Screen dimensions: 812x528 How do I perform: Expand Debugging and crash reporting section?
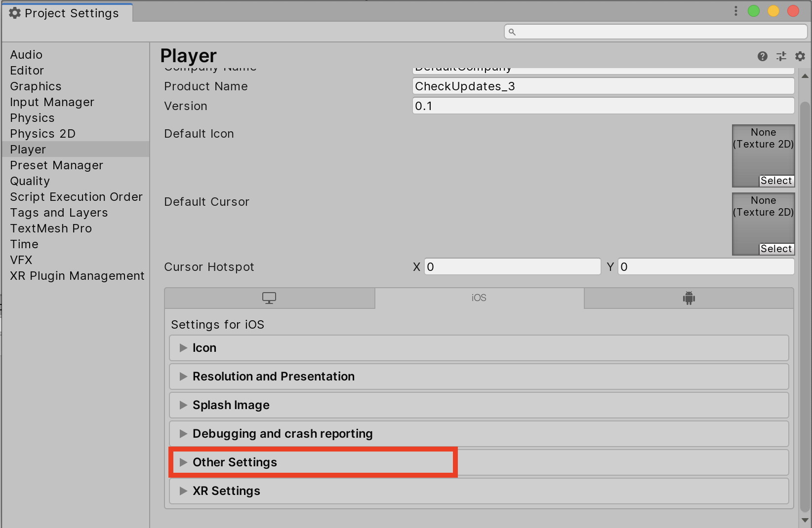[479, 434]
